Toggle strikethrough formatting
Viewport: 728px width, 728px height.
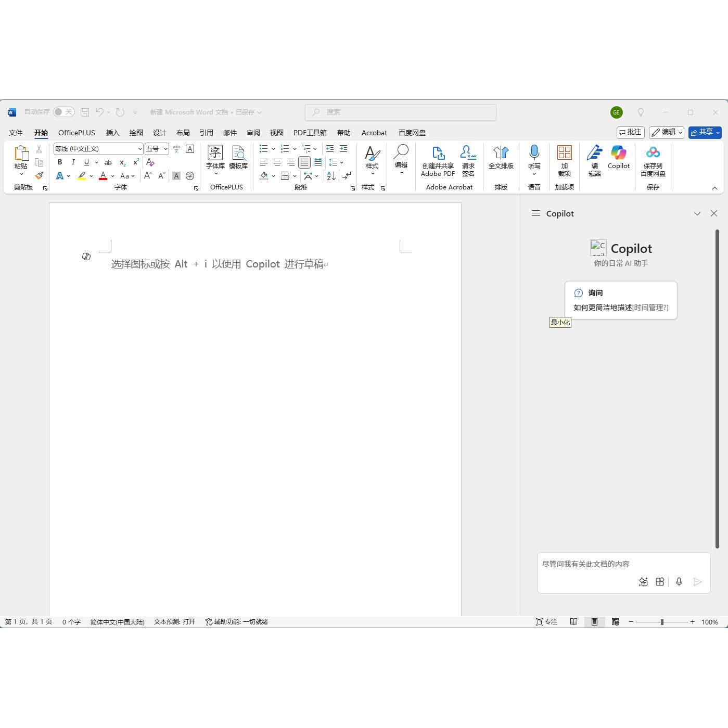(x=108, y=162)
